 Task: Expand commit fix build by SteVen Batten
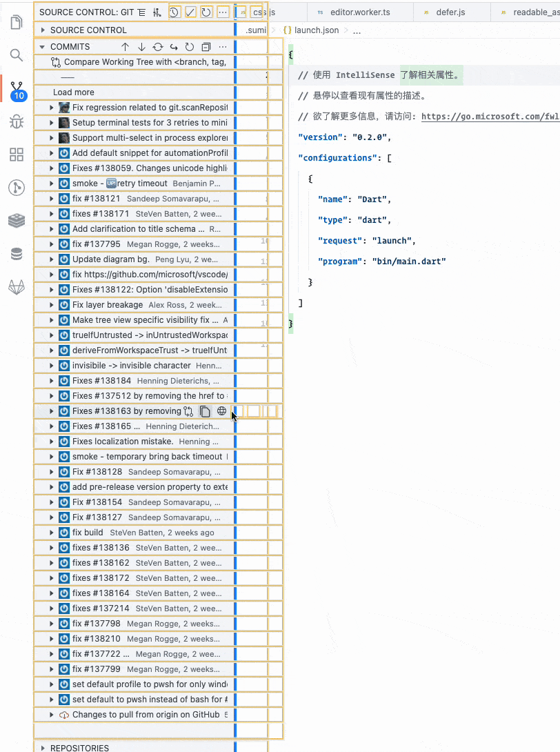coord(51,533)
